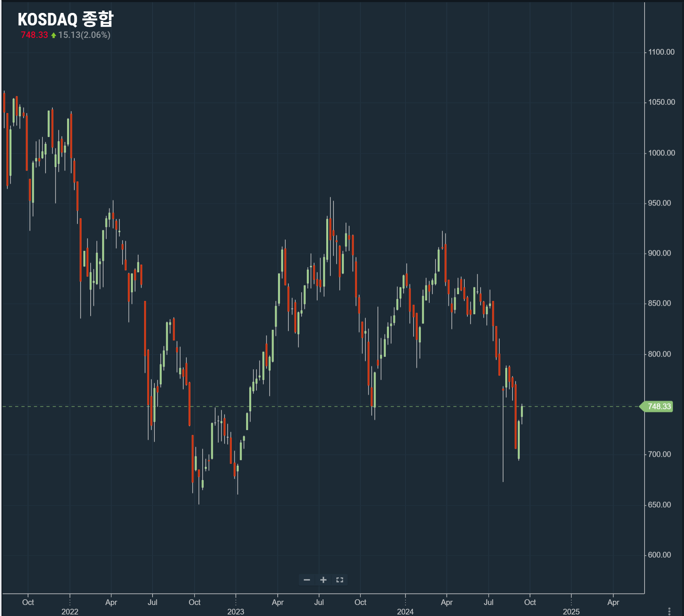Click the KOSDAQ 종합 chart title
This screenshot has width=684, height=616.
[65, 19]
